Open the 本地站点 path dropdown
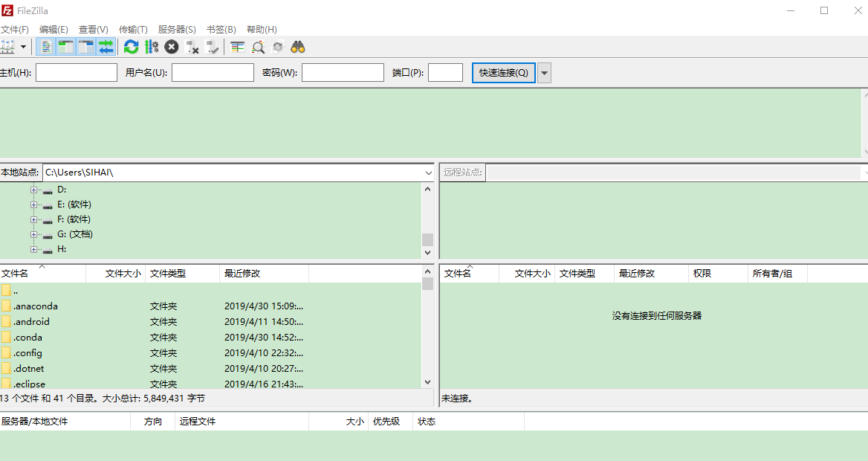The image size is (868, 461). (x=429, y=173)
